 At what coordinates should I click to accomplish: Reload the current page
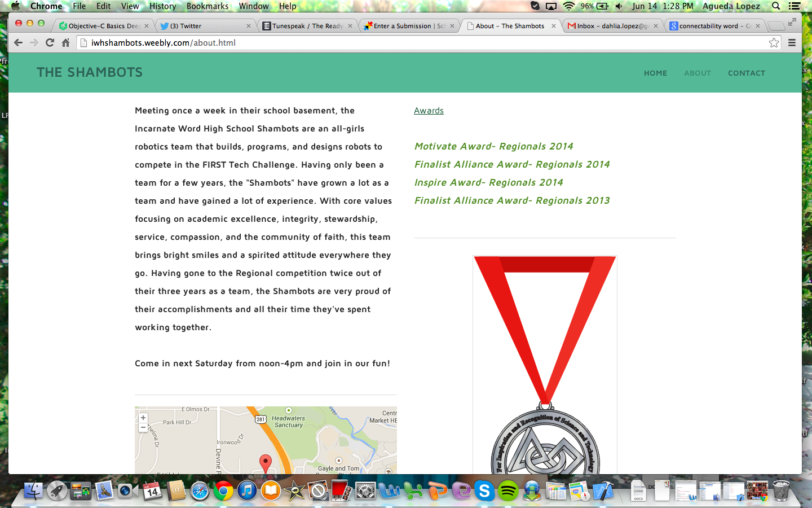[50, 43]
